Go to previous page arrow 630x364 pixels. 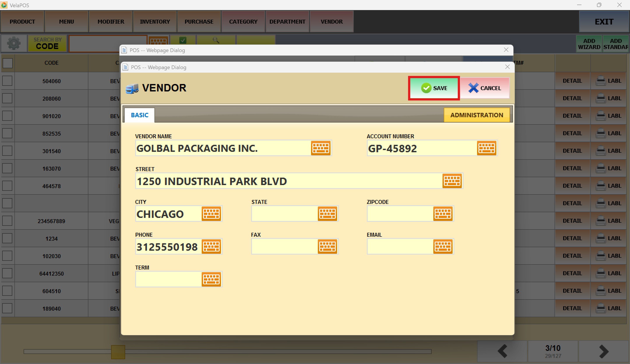pos(502,352)
